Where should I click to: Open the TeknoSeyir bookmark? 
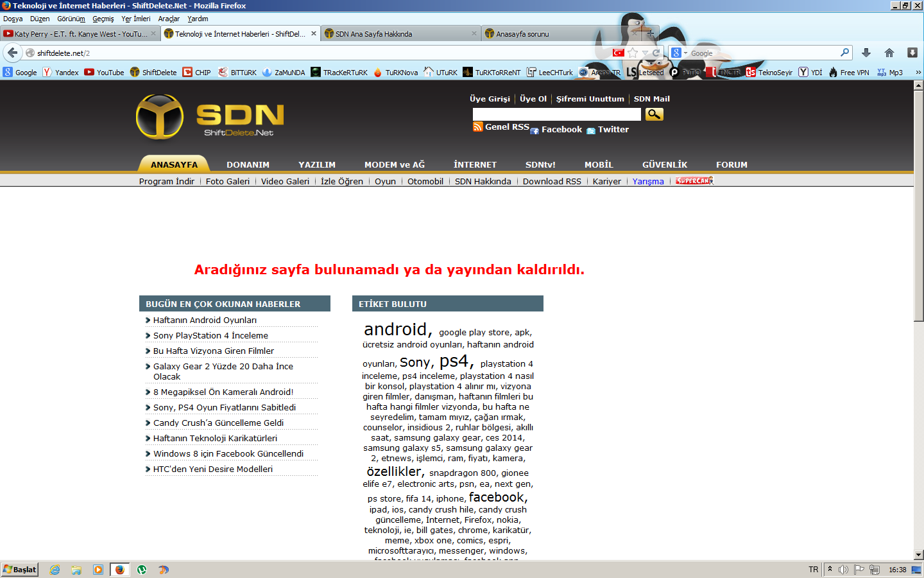(769, 73)
